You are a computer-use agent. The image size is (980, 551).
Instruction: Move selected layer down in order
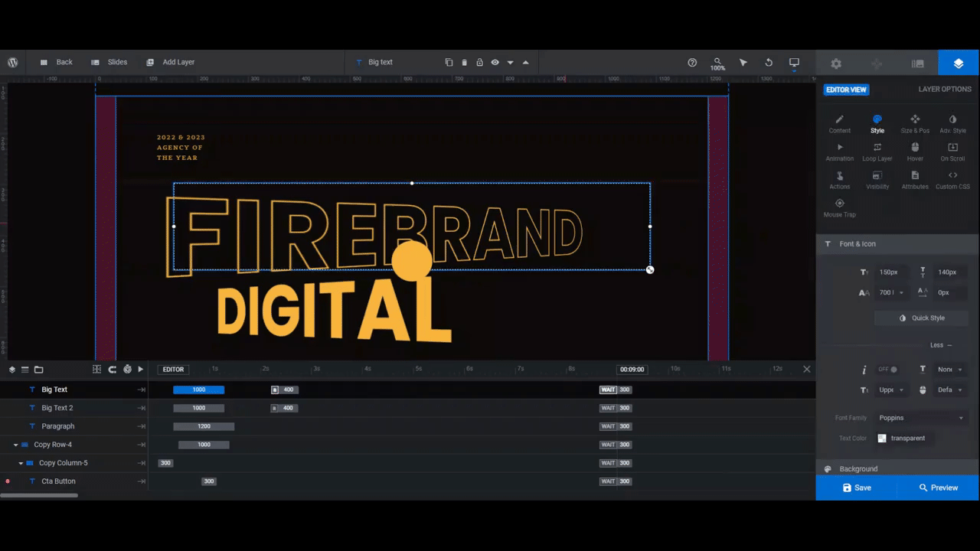click(510, 63)
